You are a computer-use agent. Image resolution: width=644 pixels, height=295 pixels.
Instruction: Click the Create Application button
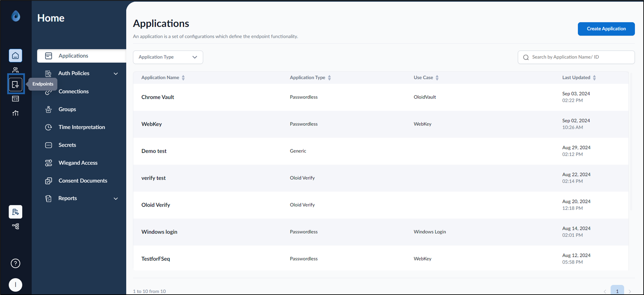coord(606,29)
